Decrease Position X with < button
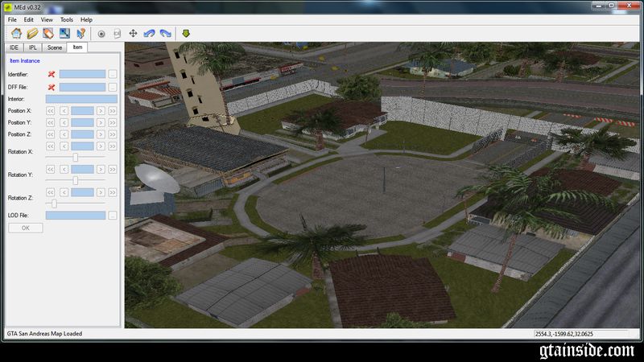Image resolution: width=644 pixels, height=362 pixels. click(64, 111)
